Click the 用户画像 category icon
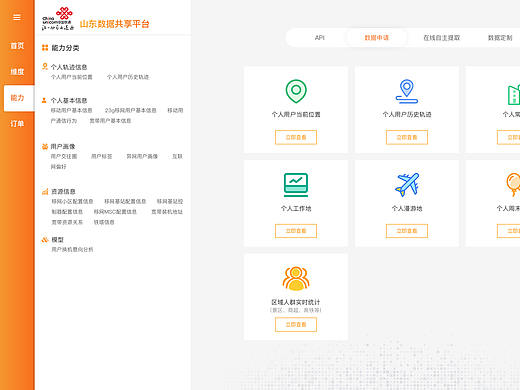The height and width of the screenshot is (390, 520). [x=45, y=146]
